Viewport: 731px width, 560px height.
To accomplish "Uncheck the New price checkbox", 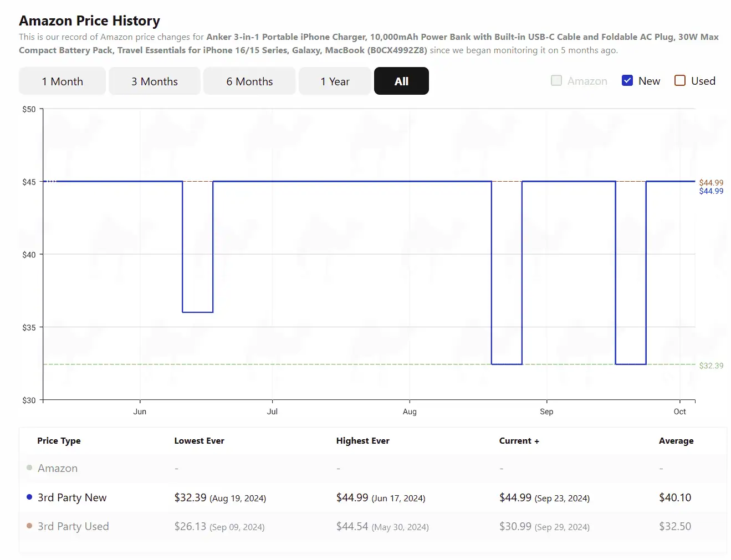I will click(x=627, y=81).
